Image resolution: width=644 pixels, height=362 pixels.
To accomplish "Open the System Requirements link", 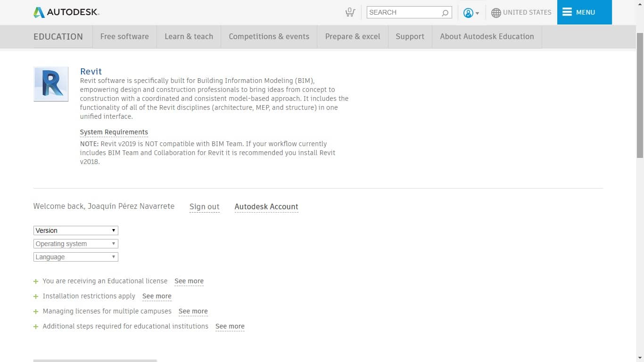I will (x=114, y=132).
